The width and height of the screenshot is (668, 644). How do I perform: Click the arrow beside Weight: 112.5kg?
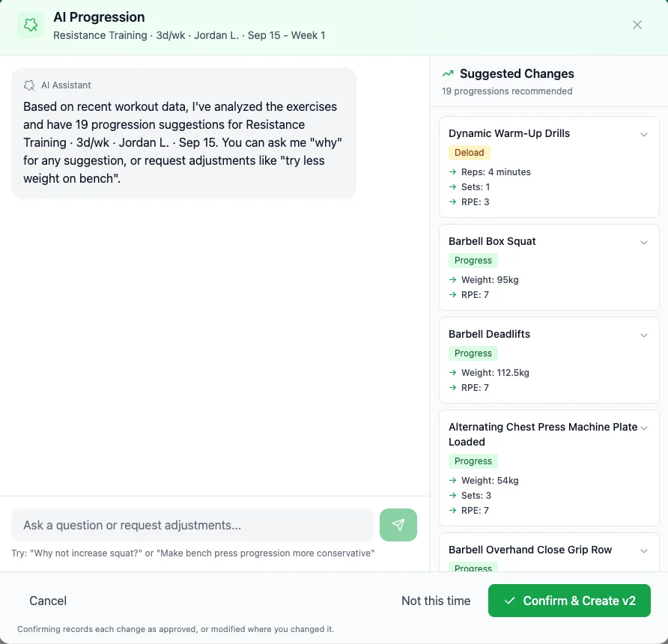pos(452,373)
